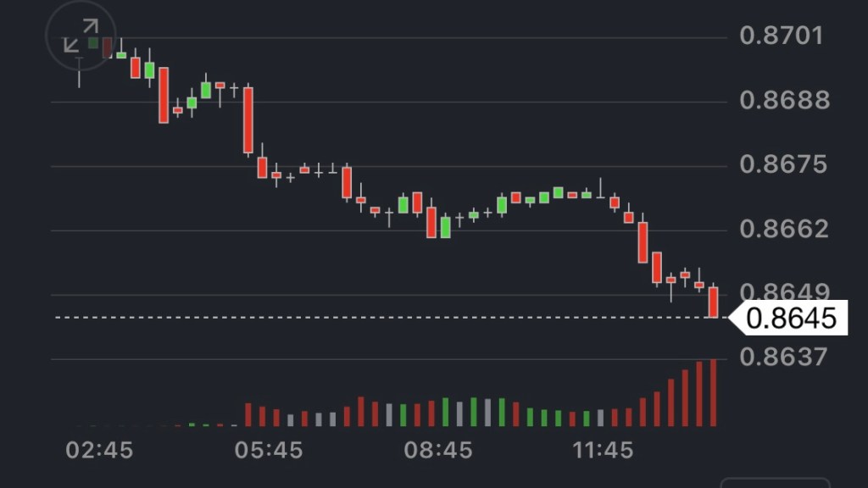Select the 02:45 time axis label
Screen dimensions: 868x488
coord(99,450)
